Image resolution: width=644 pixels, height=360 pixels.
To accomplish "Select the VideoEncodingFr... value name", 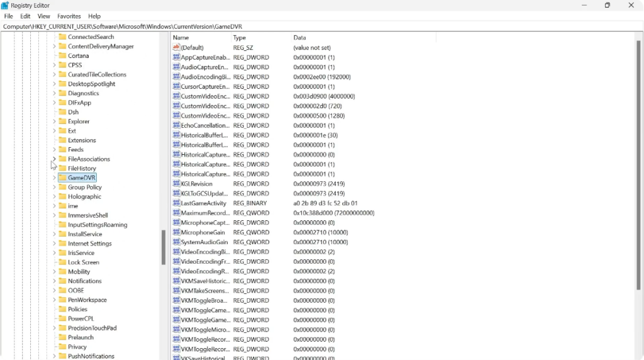I will 204,261.
